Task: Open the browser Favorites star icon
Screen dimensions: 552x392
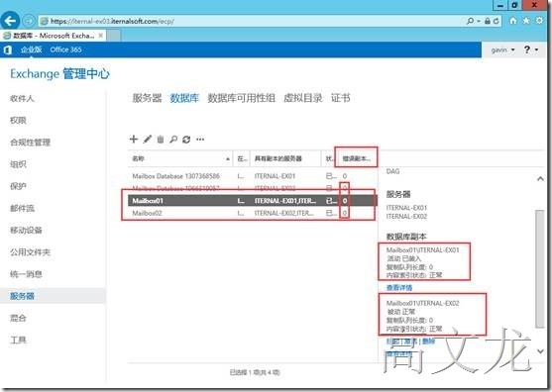Action: 526,21
